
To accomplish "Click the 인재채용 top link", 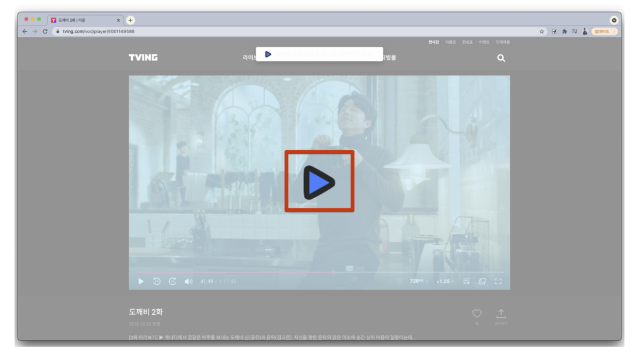I will (502, 42).
